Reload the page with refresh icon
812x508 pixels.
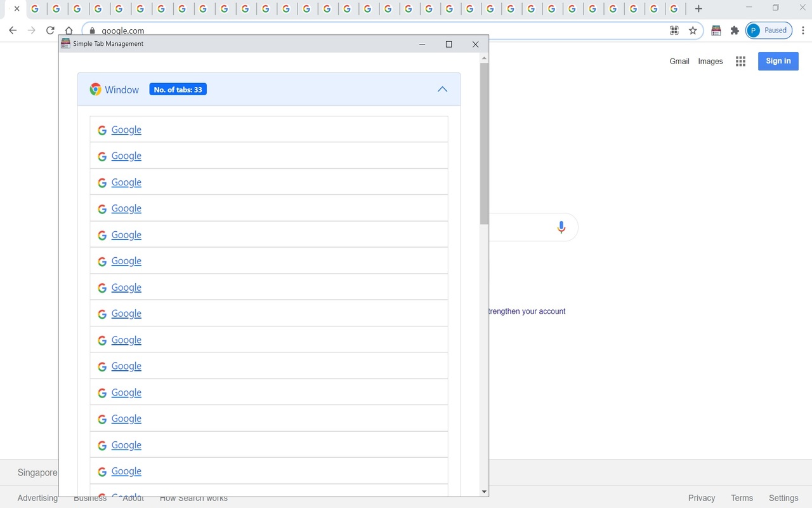pyautogui.click(x=50, y=30)
